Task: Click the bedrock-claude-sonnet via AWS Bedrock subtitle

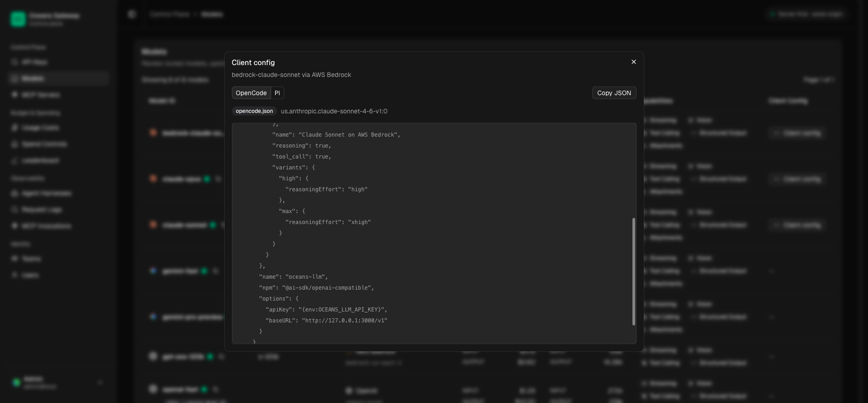Action: coord(291,75)
